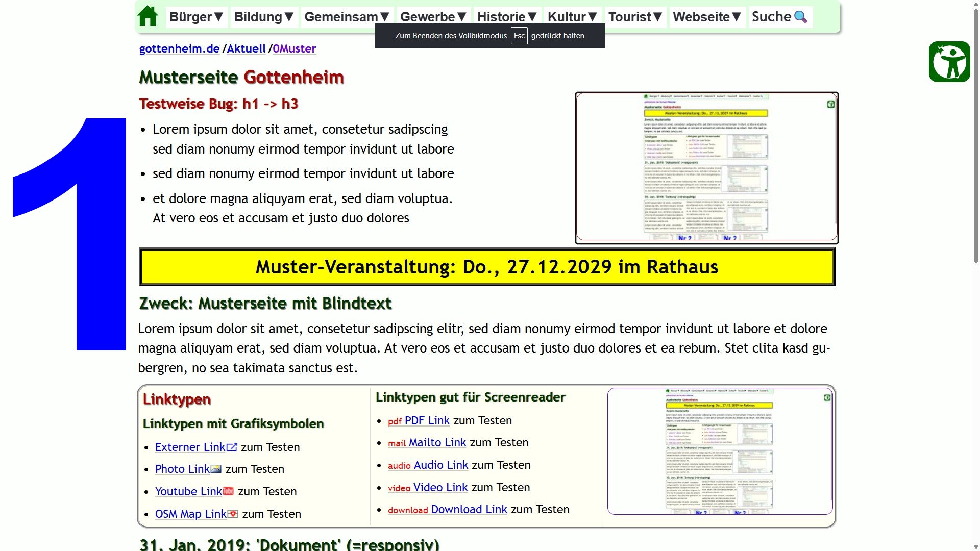Click the map icon after OSM Map Link
The image size is (980, 551).
(233, 514)
